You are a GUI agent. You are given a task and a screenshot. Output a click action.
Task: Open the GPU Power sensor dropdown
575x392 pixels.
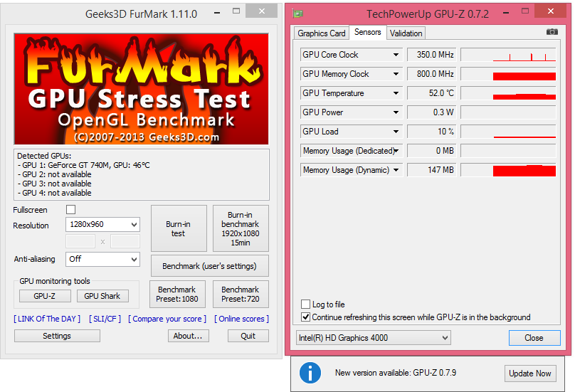coord(352,112)
